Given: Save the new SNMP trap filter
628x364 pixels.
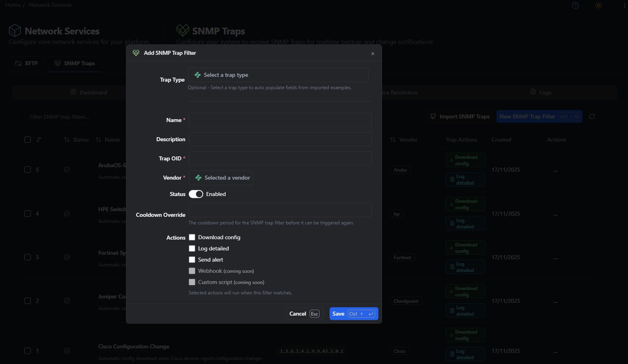Looking at the screenshot, I should point(354,314).
